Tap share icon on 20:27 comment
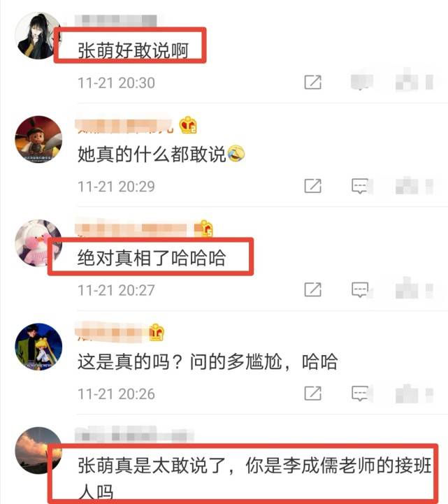 pyautogui.click(x=312, y=289)
